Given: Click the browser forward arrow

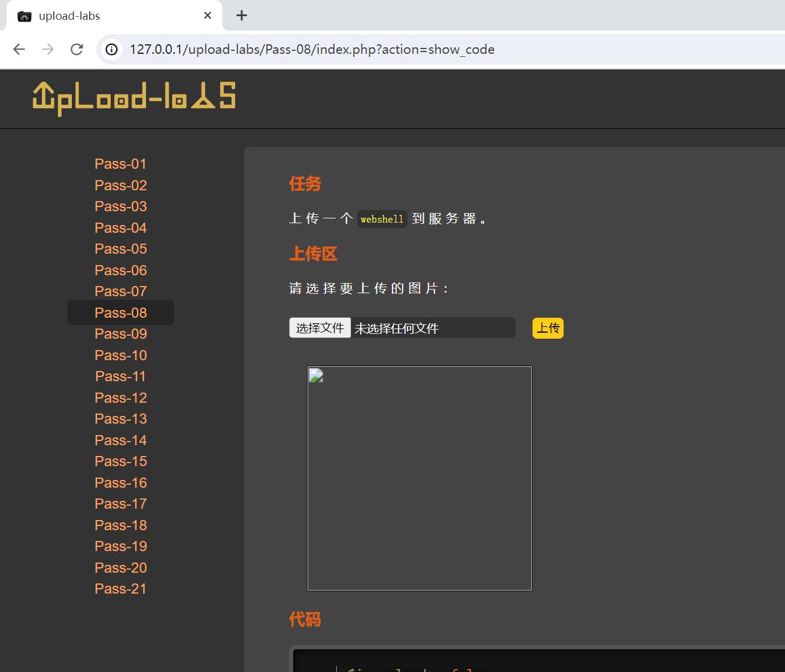Looking at the screenshot, I should 48,49.
